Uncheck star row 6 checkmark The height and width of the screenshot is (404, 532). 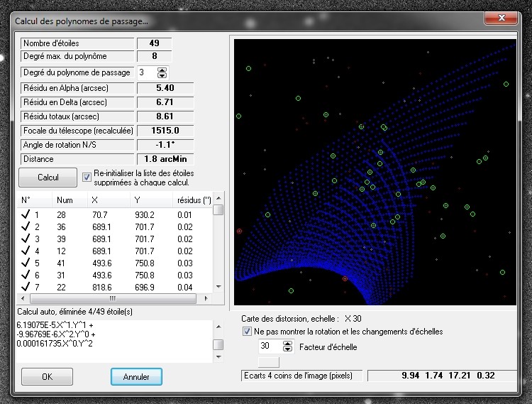coord(26,275)
